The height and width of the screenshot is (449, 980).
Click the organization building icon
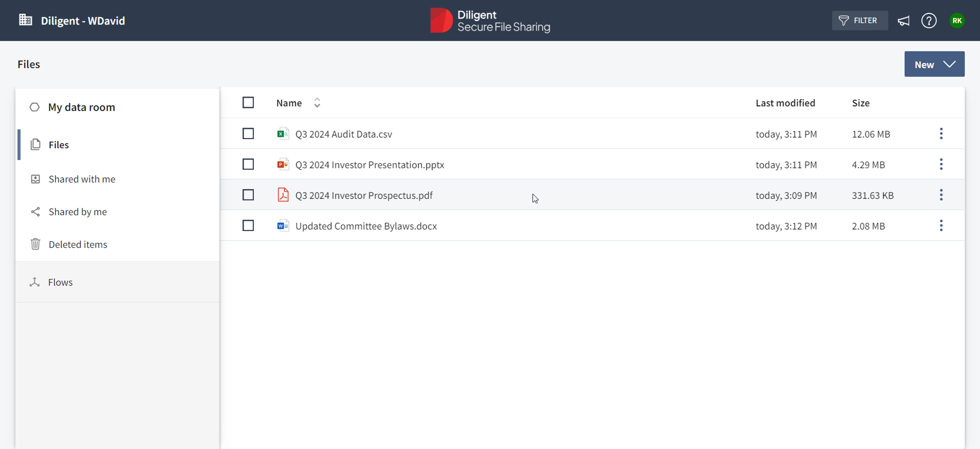26,20
